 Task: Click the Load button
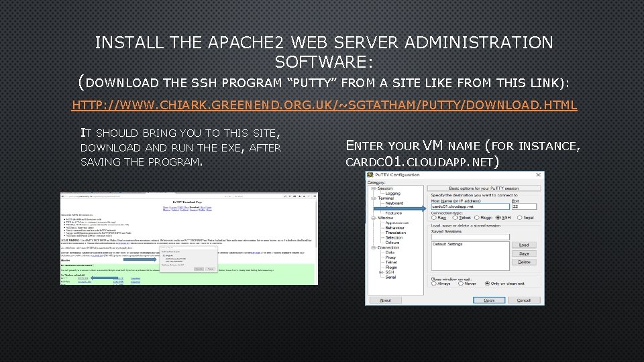pos(524,245)
